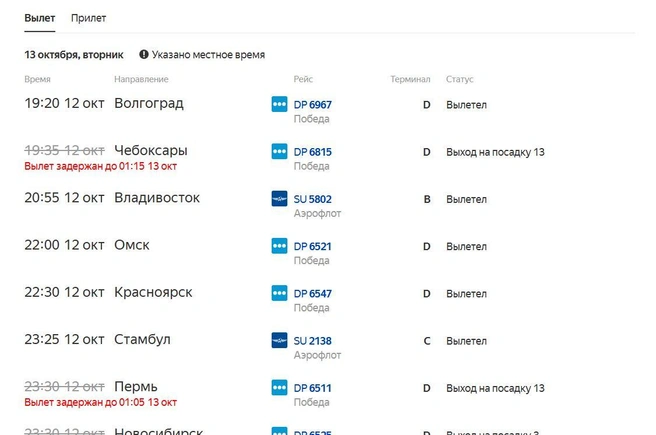Screen dimensions: 656x435
Task: Click the destination Владивосток
Action: click(157, 197)
